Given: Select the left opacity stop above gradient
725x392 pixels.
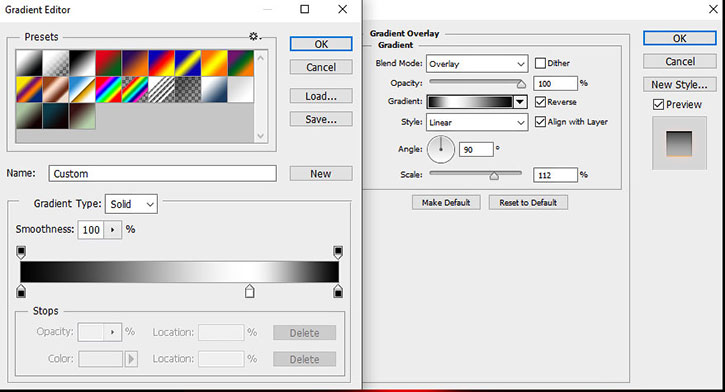Looking at the screenshot, I should (x=21, y=252).
